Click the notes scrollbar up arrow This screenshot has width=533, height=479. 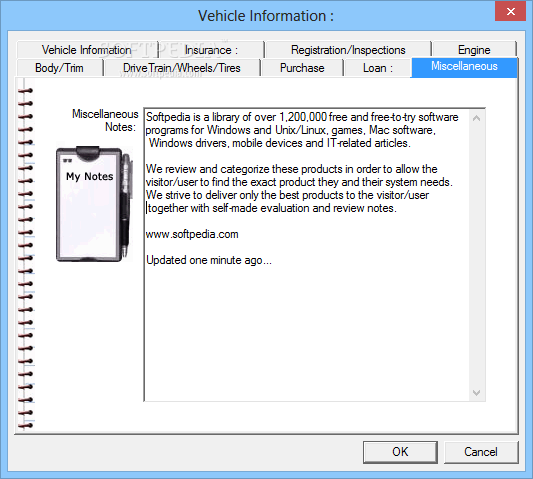point(477,118)
